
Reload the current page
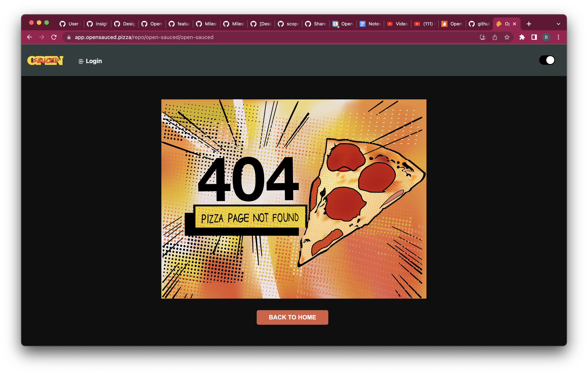click(54, 37)
